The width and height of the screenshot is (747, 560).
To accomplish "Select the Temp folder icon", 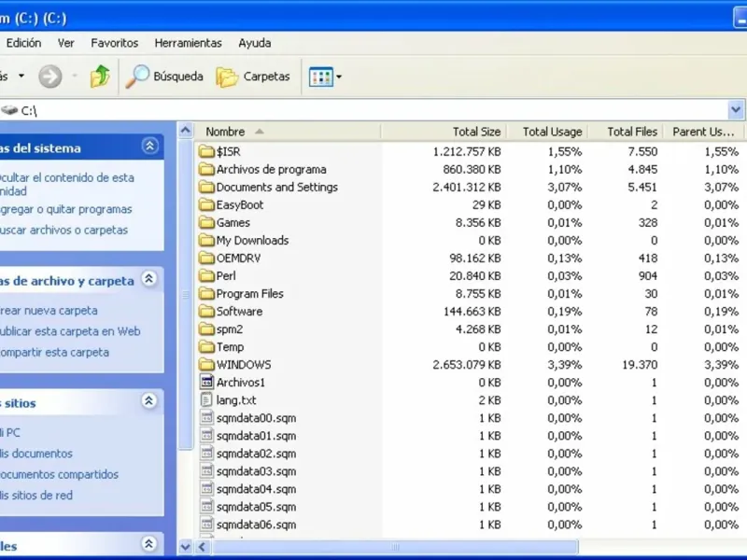I will pos(206,346).
